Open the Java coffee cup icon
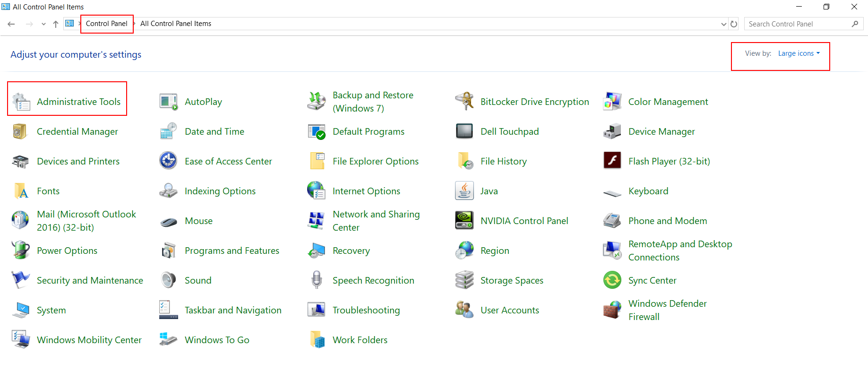 464,191
